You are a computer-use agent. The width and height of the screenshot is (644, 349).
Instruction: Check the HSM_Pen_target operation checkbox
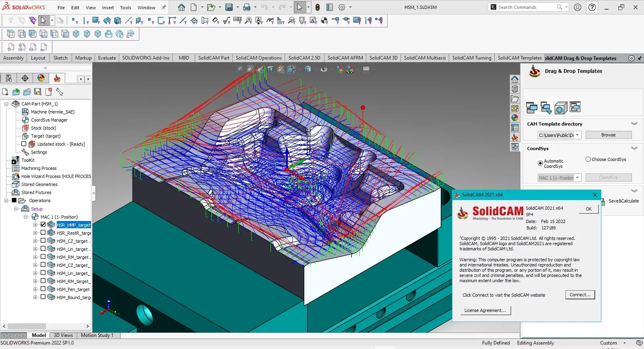[x=43, y=289]
